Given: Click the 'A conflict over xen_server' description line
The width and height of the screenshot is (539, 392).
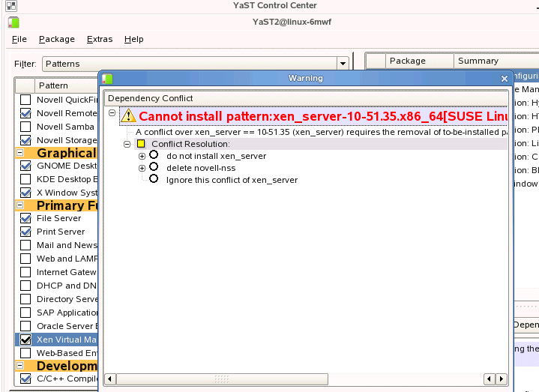Looking at the screenshot, I should pos(322,132).
